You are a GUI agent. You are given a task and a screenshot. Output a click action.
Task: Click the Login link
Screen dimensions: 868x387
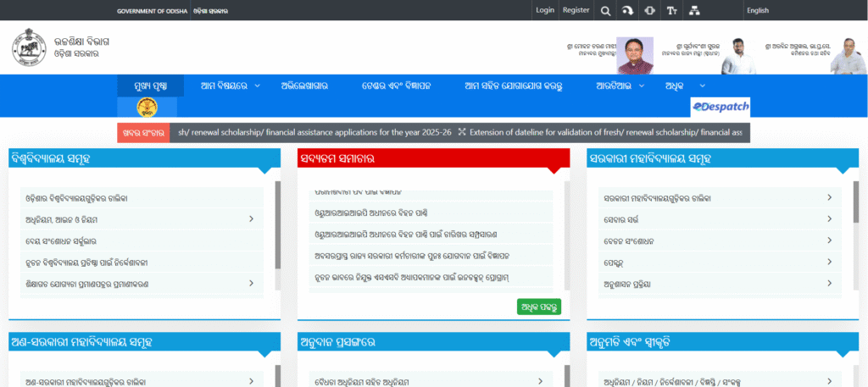(x=545, y=10)
